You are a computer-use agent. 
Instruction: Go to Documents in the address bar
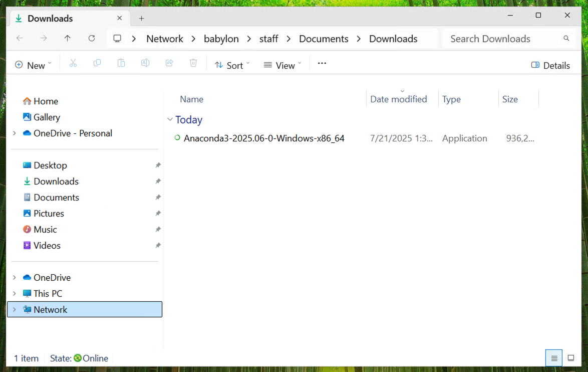tap(324, 39)
